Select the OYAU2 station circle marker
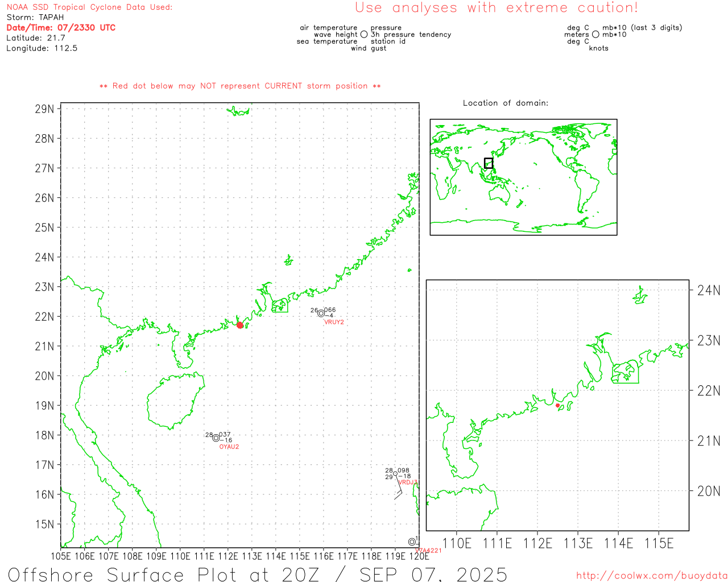The height and width of the screenshot is (582, 728). pyautogui.click(x=216, y=438)
